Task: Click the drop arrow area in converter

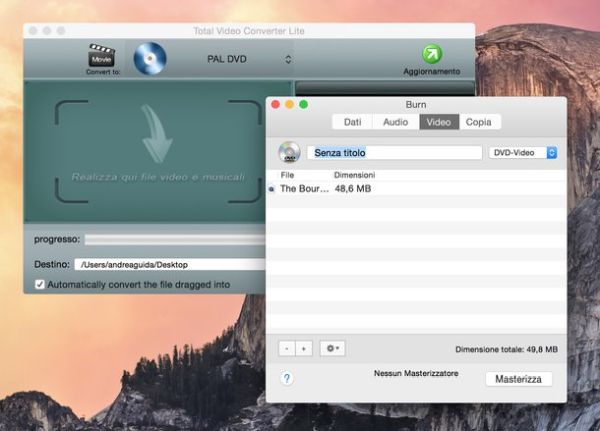Action: click(158, 151)
